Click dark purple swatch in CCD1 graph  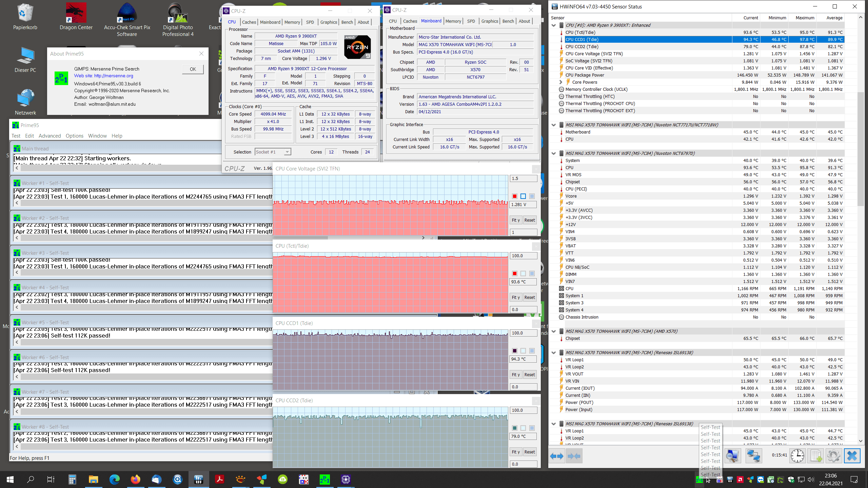coord(515,351)
